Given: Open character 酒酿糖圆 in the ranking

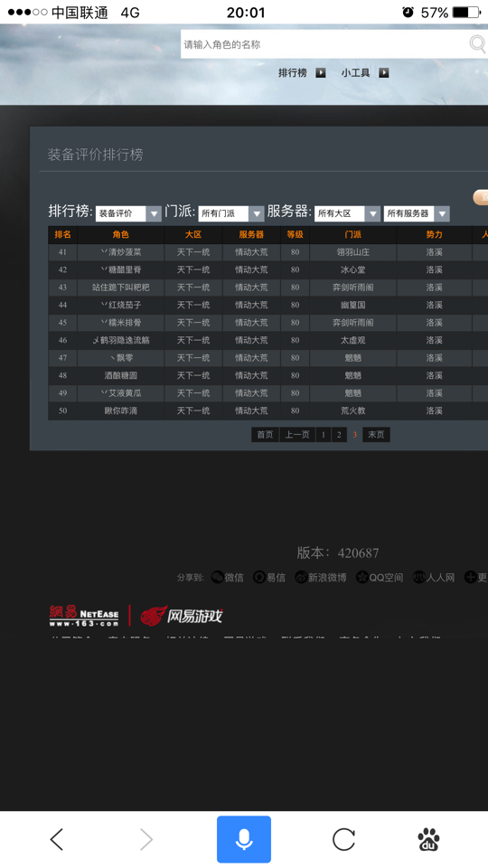Looking at the screenshot, I should (x=120, y=375).
